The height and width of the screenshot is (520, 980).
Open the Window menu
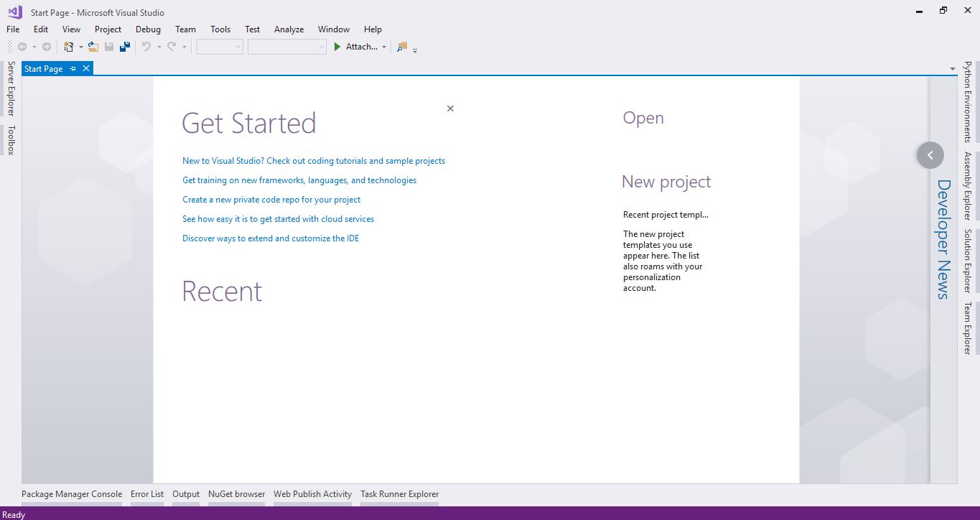click(334, 29)
